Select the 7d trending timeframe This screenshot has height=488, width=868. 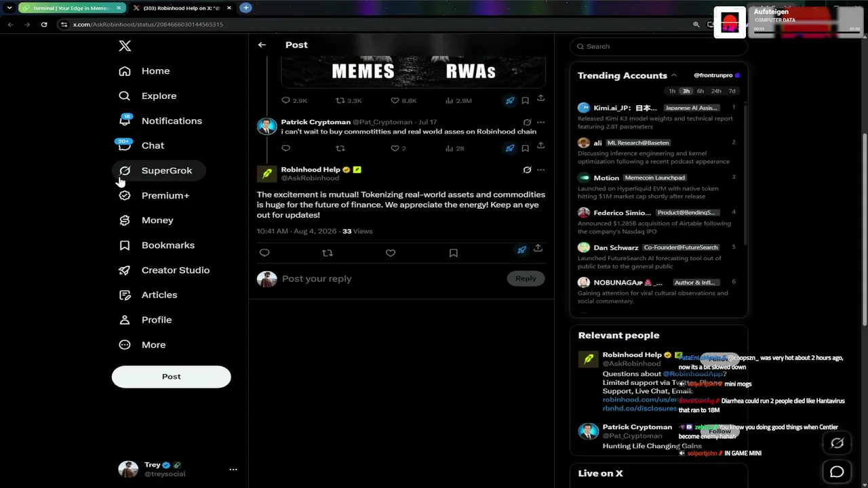point(732,91)
